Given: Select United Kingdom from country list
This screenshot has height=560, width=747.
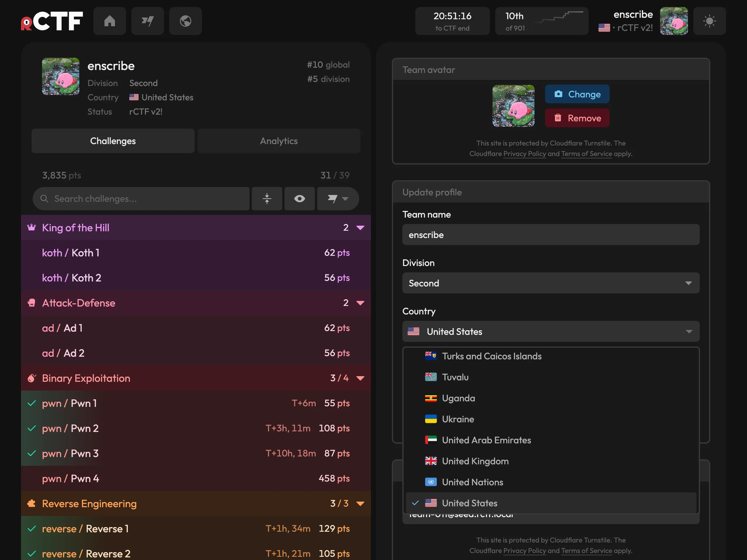Looking at the screenshot, I should [x=551, y=461].
